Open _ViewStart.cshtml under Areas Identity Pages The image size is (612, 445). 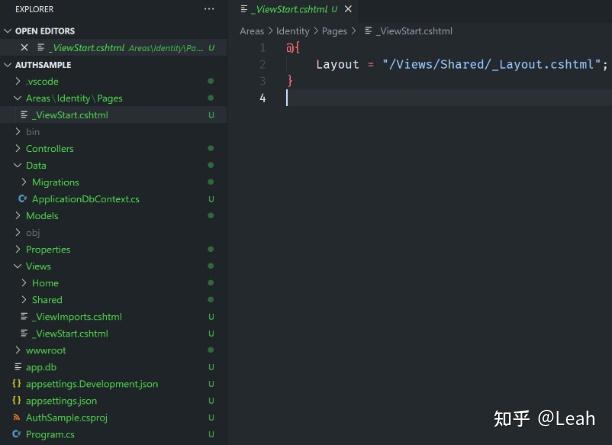coord(113,115)
